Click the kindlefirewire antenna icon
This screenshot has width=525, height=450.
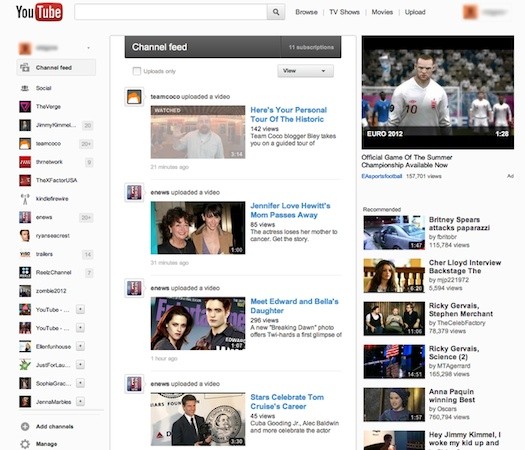pyautogui.click(x=25, y=199)
